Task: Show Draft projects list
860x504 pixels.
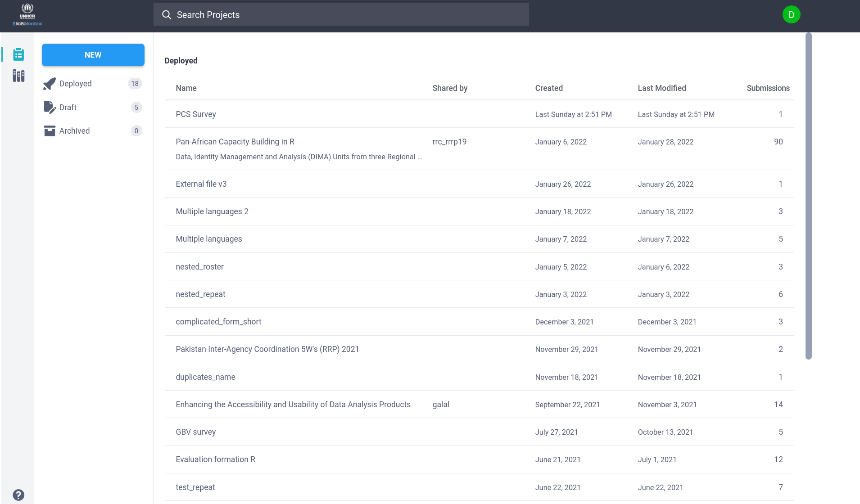Action: [68, 108]
